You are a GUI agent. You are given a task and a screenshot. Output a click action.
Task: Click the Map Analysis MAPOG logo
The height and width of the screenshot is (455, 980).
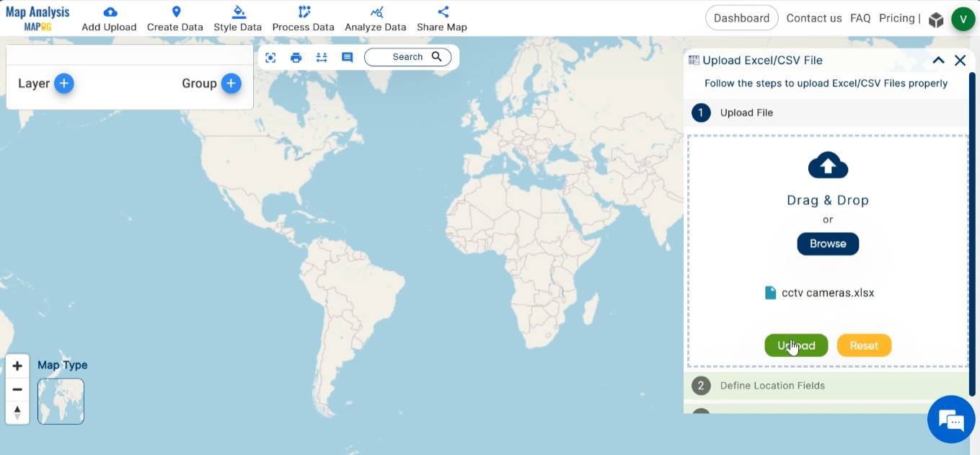click(x=37, y=17)
